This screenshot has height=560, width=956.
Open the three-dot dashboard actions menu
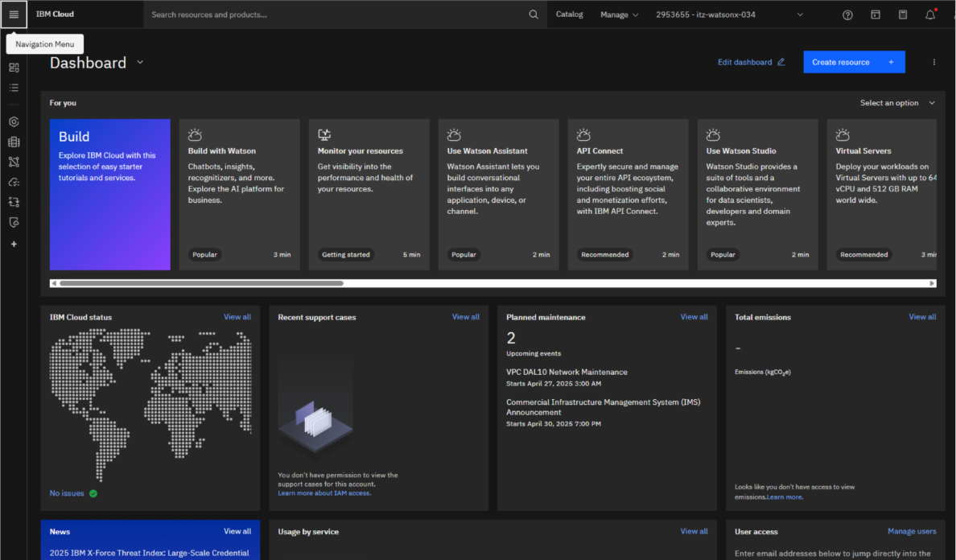[934, 62]
